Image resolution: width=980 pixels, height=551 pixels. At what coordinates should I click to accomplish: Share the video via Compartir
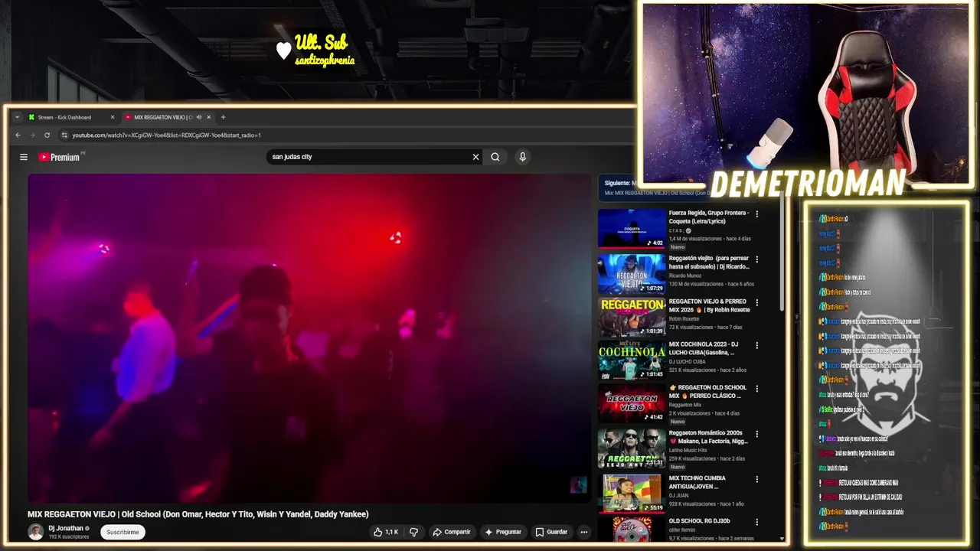[x=451, y=532]
